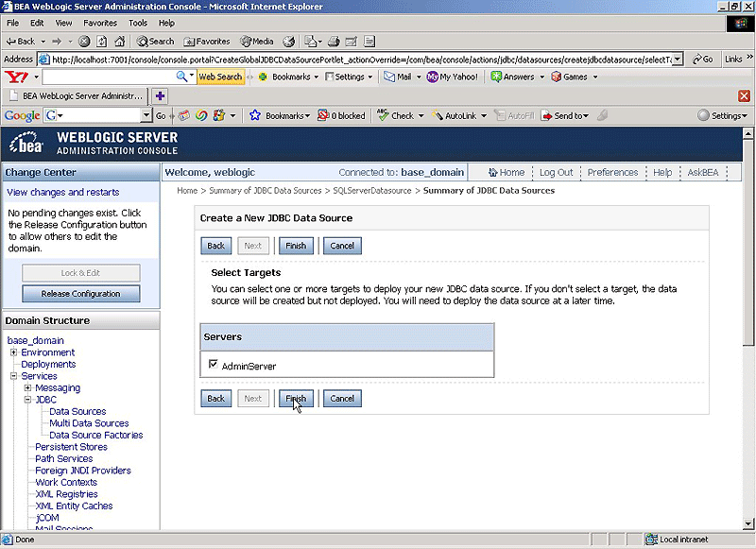756x549 pixels.
Task: Open View changes and restarts link
Action: (63, 193)
